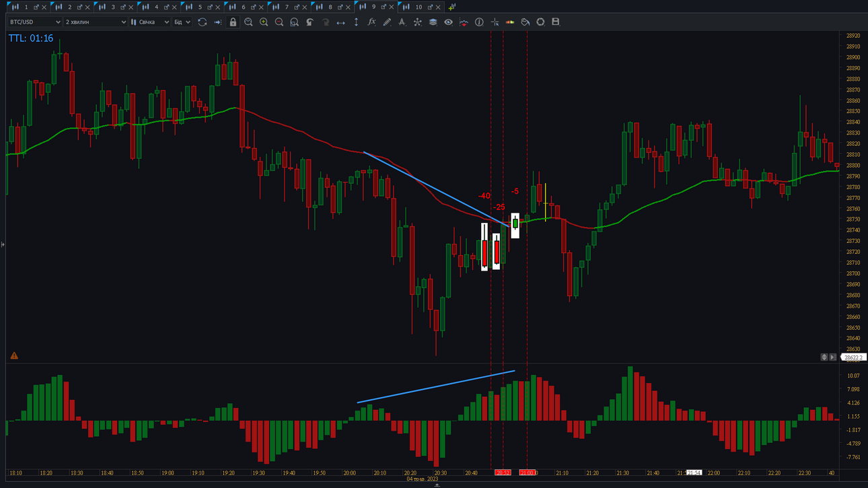Click the colored volume bar icon

coord(510,22)
